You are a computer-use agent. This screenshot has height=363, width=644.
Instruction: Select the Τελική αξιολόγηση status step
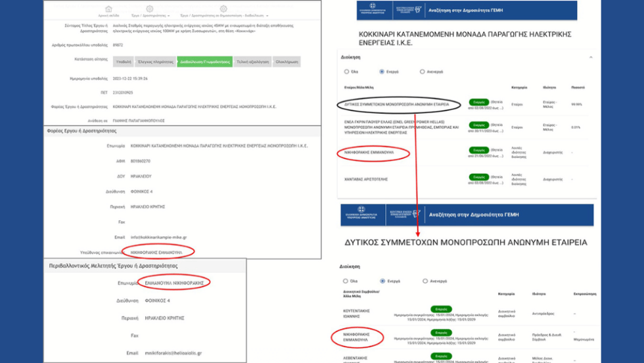pos(252,62)
